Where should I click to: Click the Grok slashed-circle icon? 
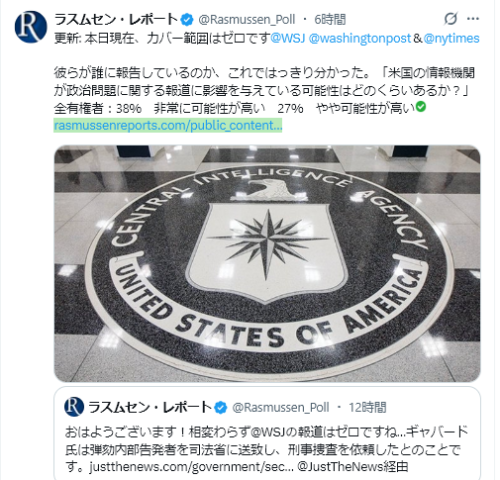tap(451, 19)
